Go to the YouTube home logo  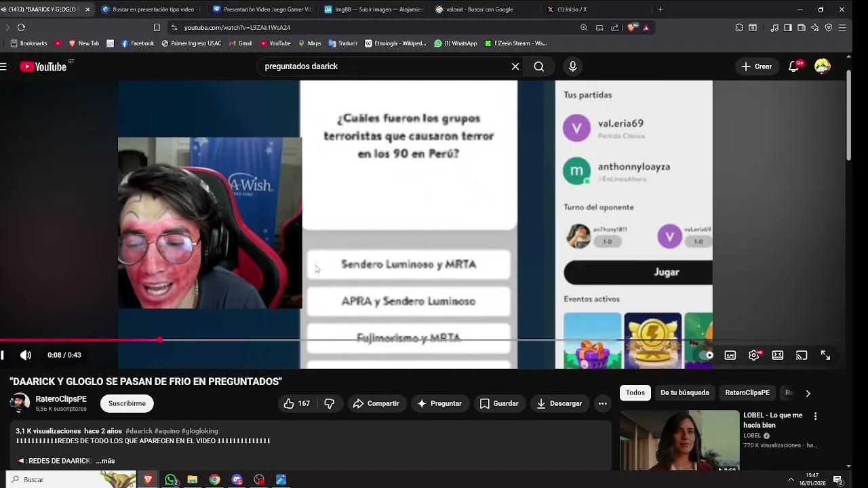pos(43,66)
